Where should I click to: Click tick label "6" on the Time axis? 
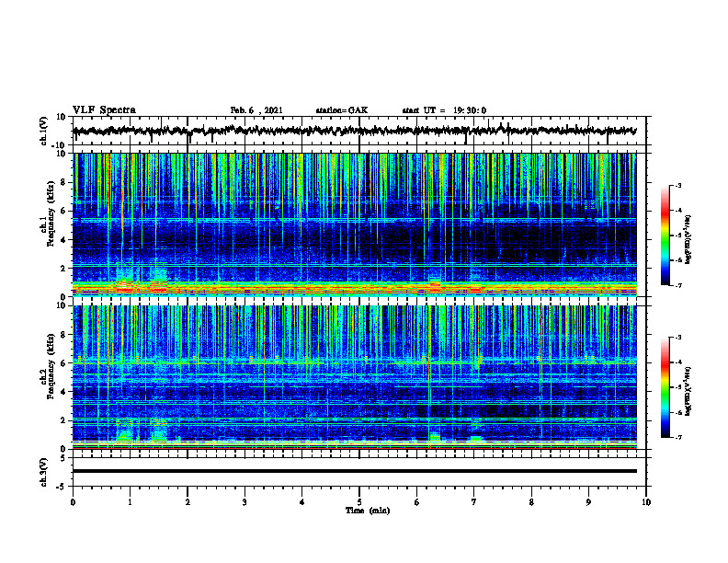[x=417, y=502]
